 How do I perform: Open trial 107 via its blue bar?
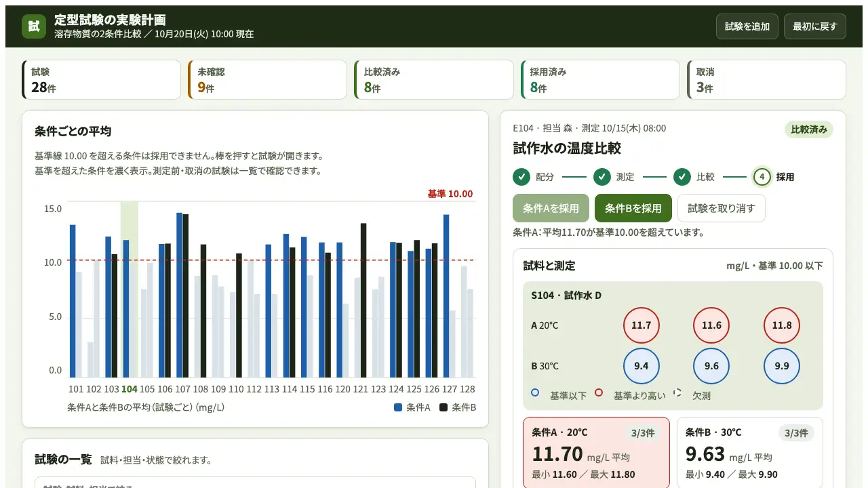coord(179,295)
